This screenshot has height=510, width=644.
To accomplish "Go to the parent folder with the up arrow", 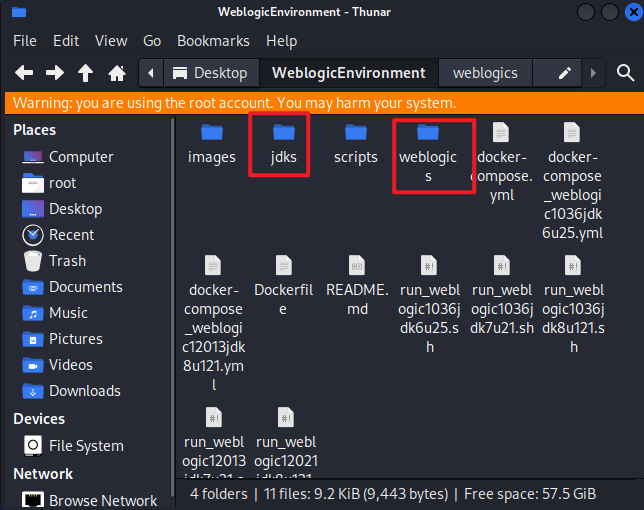I will (85, 73).
